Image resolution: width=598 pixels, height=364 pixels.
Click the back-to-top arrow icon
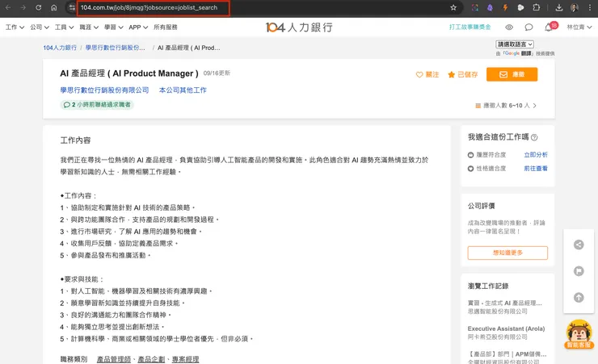tap(579, 297)
